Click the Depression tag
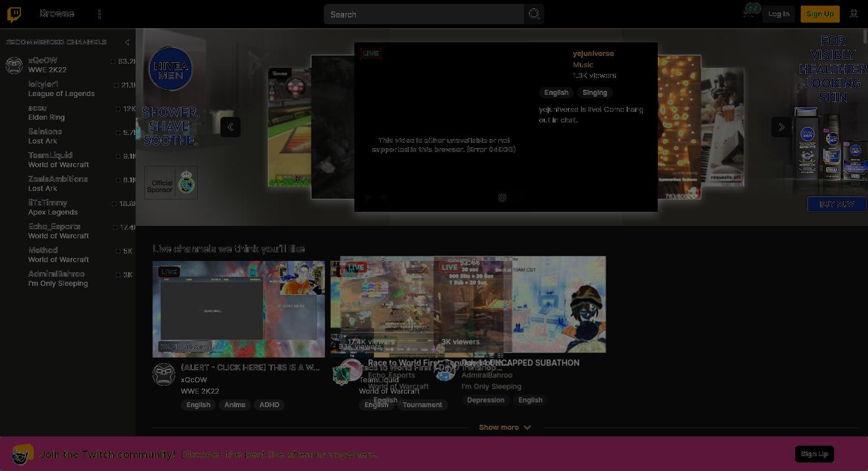Screen dimensions: 868x471 point(485,400)
